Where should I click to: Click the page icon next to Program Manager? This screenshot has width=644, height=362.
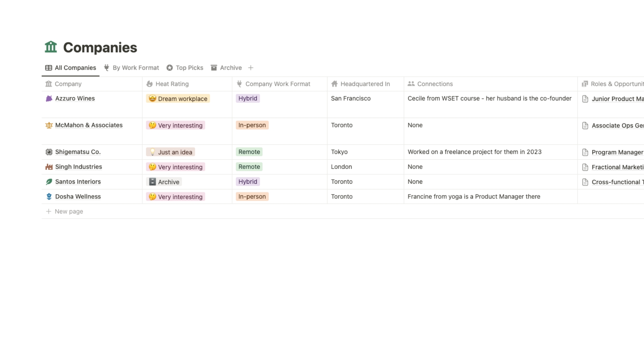point(585,152)
